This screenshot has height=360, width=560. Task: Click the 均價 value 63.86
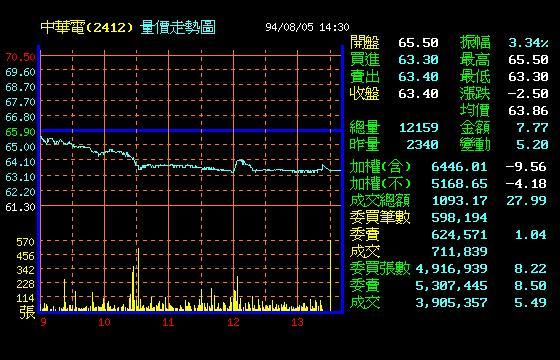point(528,111)
